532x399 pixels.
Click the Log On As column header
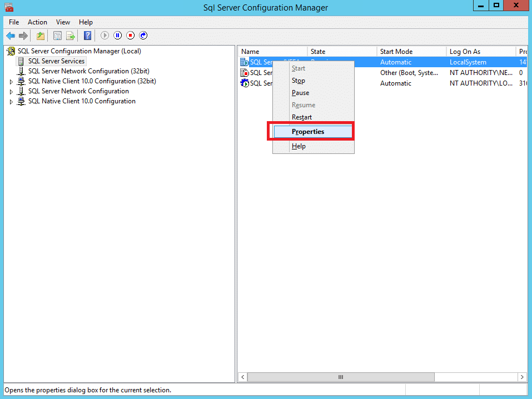[x=481, y=52]
